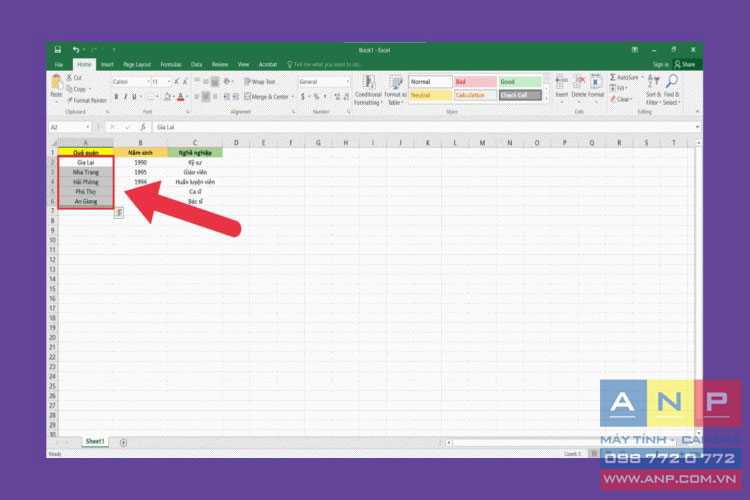
Task: Toggle middle vertical alignment
Action: coord(206,82)
